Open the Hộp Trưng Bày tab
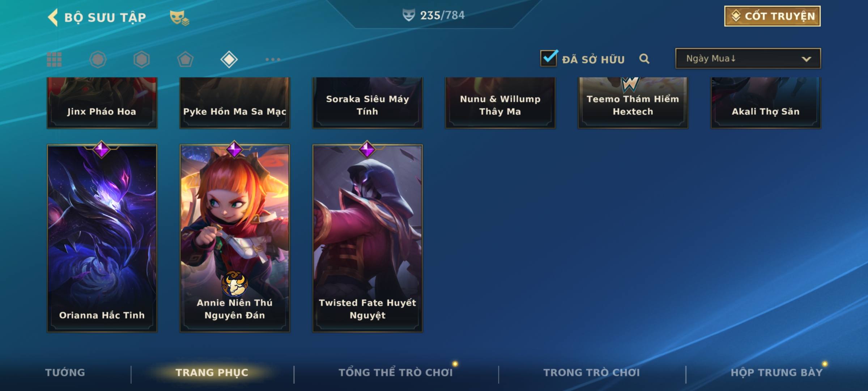The width and height of the screenshot is (868, 391). (x=776, y=373)
